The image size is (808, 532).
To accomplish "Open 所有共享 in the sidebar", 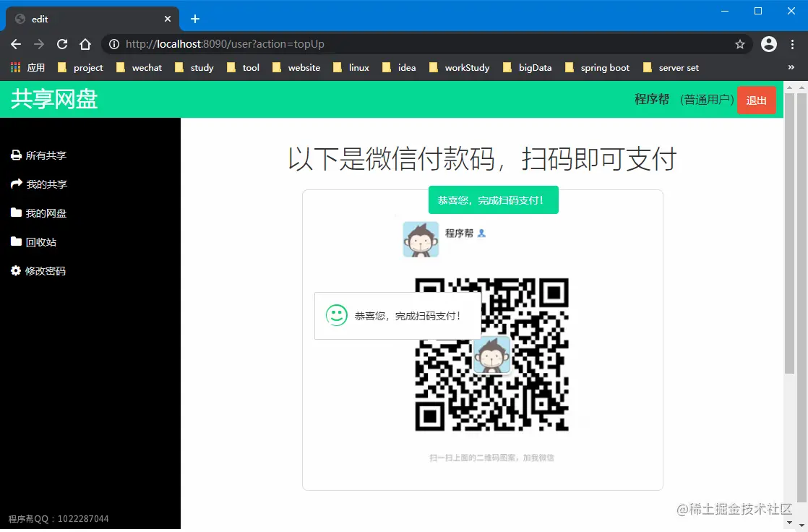I will click(x=38, y=155).
